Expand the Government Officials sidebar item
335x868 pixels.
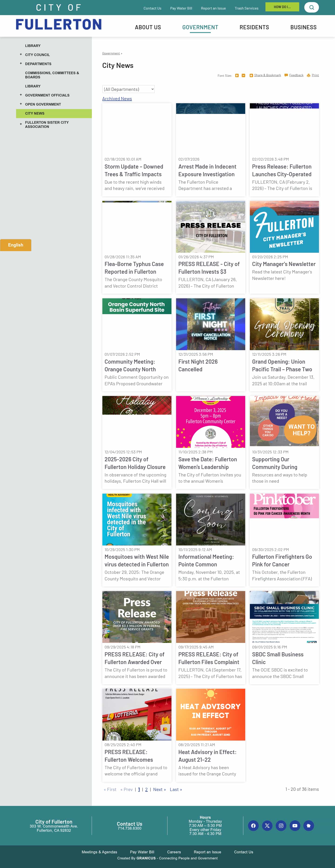pos(21,95)
